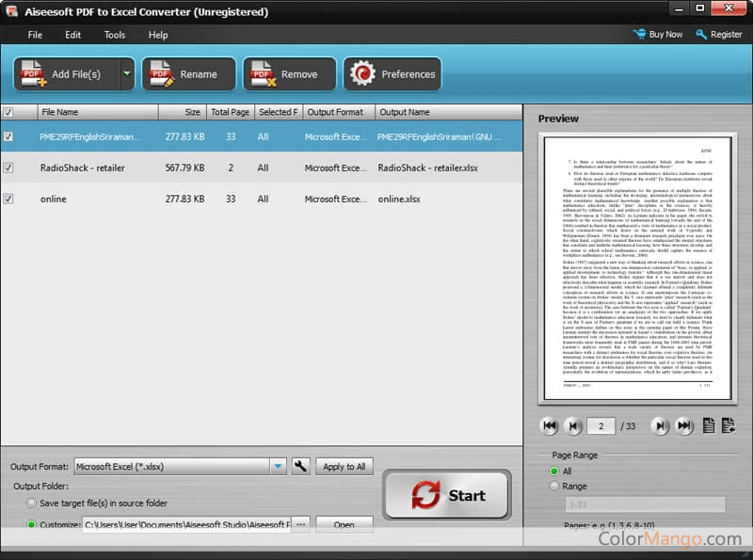Open the Add File(s) dropdown arrow

127,74
